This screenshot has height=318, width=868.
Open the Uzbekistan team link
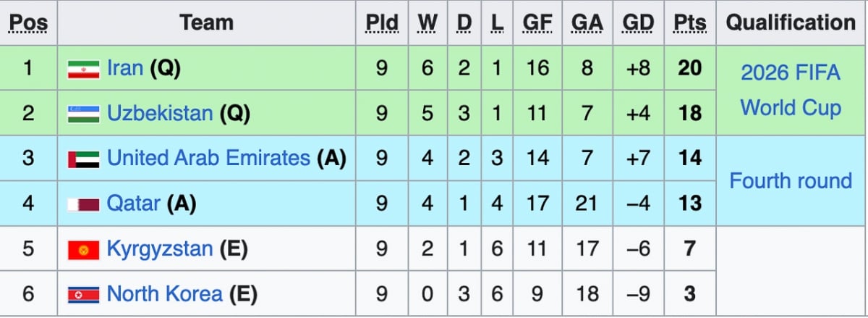160,113
